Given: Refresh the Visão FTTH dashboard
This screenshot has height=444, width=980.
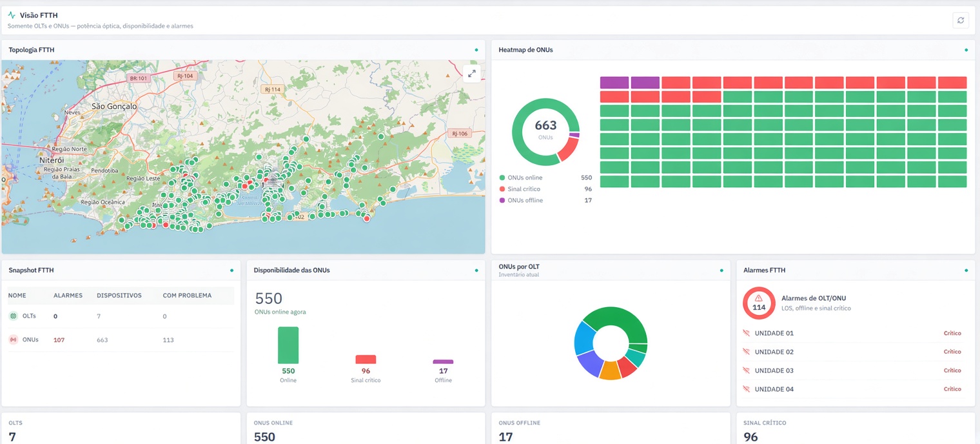Looking at the screenshot, I should tap(961, 21).
